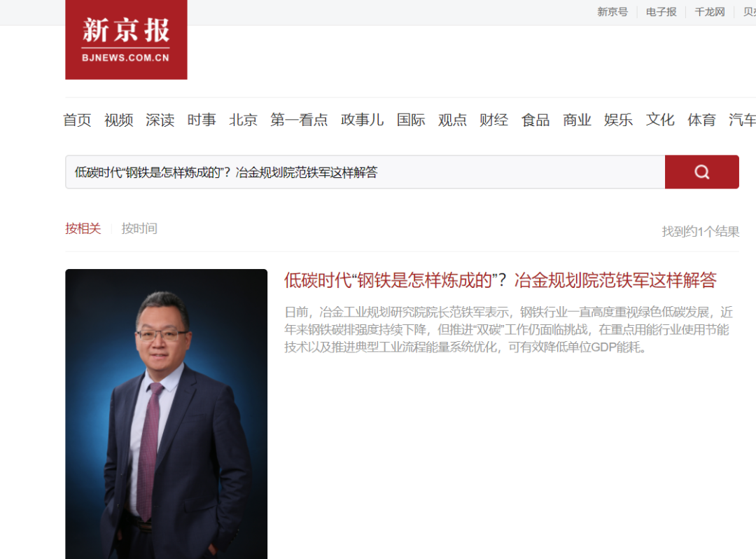
Task: Click the red magnifier search button
Action: point(701,172)
